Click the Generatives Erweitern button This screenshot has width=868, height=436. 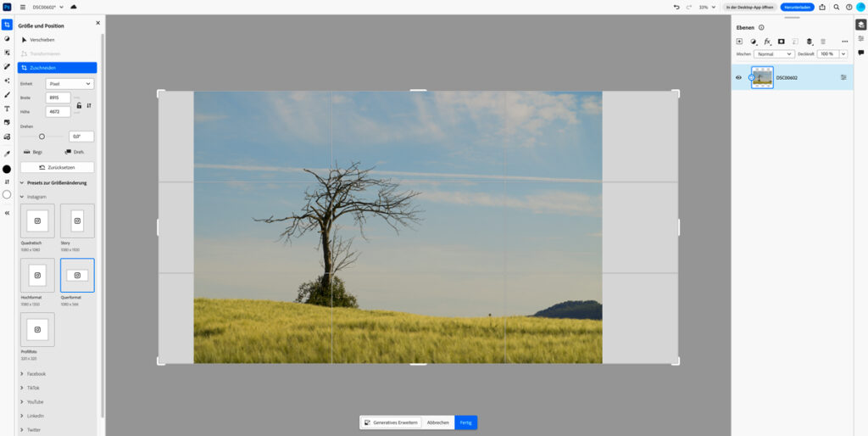point(392,422)
